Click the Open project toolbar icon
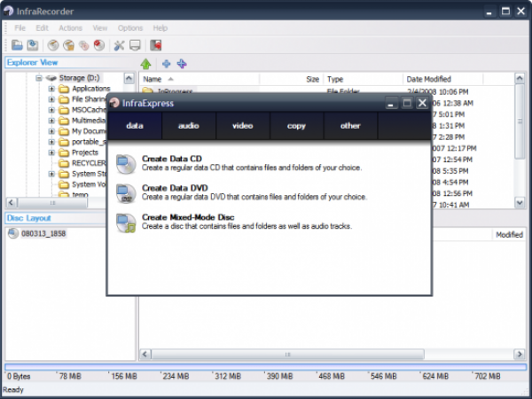This screenshot has width=532, height=399. tap(17, 45)
